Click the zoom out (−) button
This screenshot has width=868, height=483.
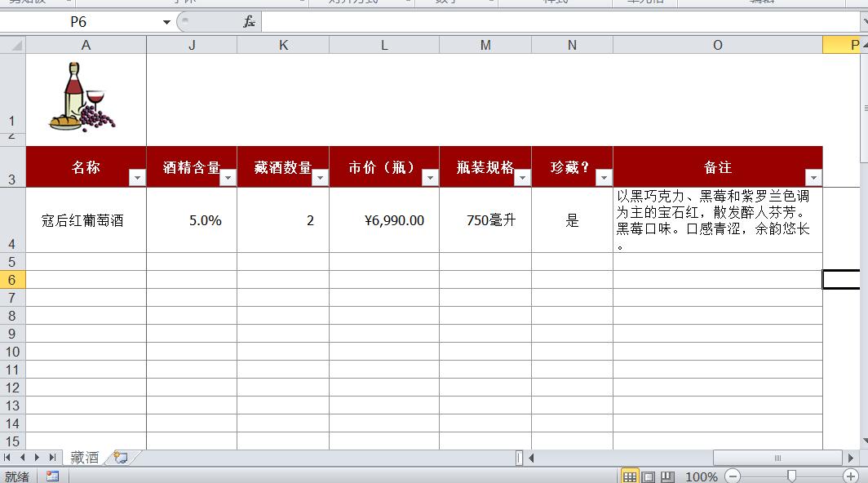pos(731,476)
